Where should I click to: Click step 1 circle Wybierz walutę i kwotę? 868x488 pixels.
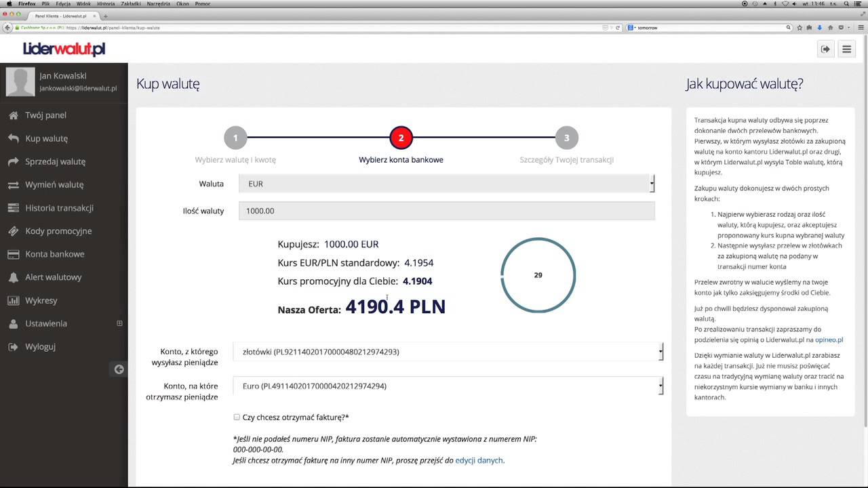coord(235,138)
